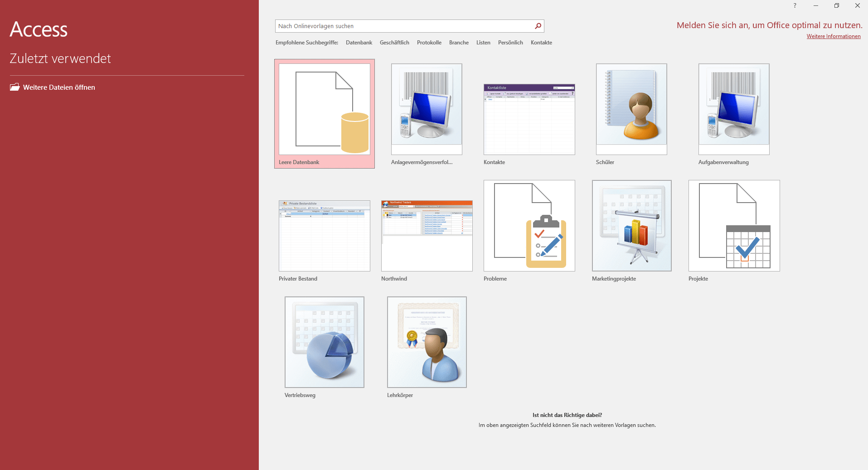The height and width of the screenshot is (470, 868).
Task: Open the Northwind sample database
Action: coord(426,235)
